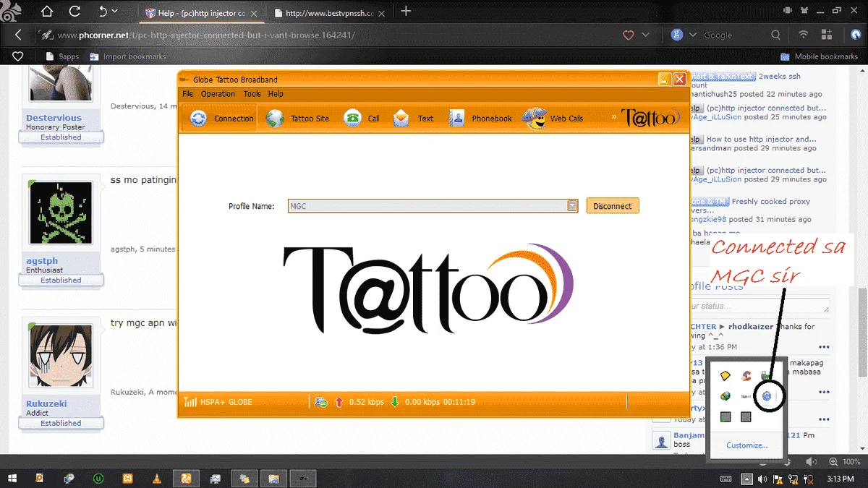
Task: Open the Operation menu
Action: [218, 94]
